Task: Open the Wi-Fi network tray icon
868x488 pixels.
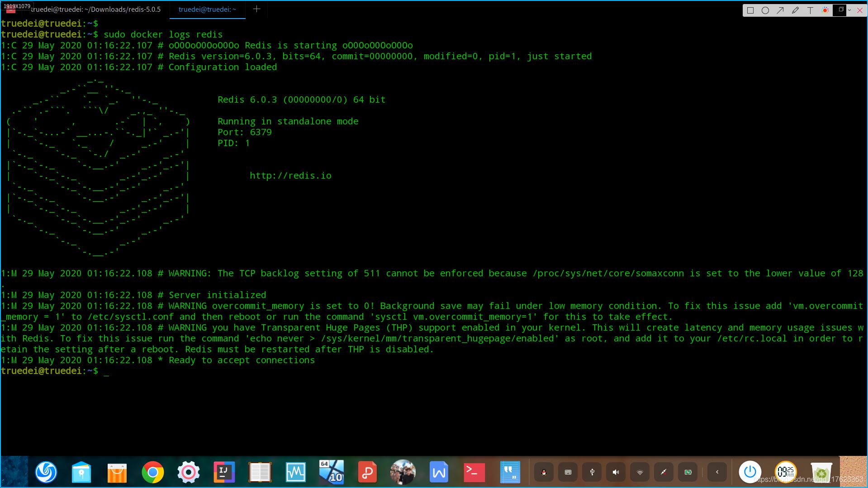Action: coord(640,472)
